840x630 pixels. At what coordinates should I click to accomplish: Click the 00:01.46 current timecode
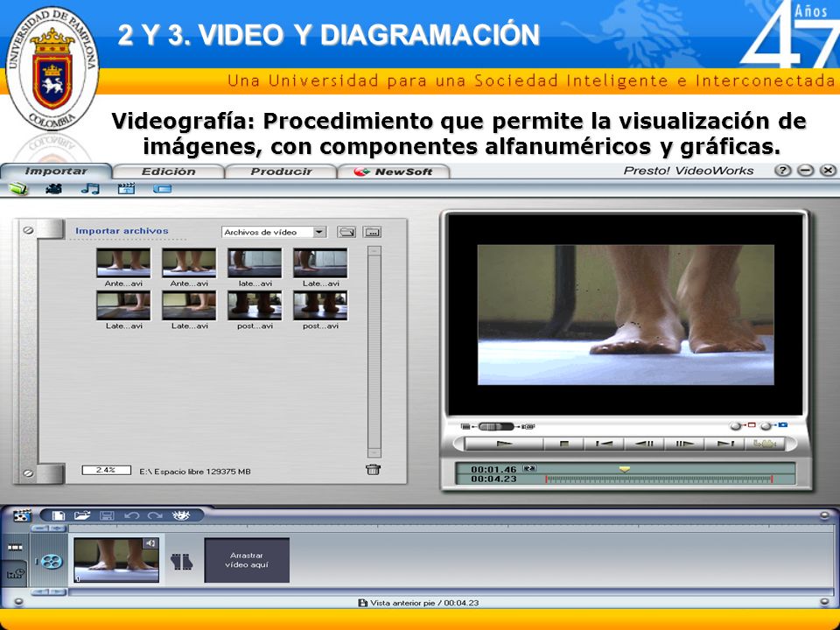click(493, 469)
